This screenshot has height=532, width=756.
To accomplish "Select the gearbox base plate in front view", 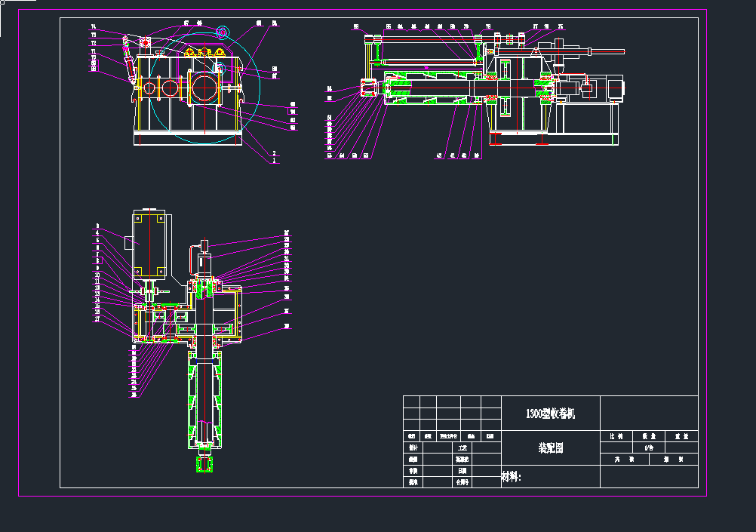I will [187, 139].
